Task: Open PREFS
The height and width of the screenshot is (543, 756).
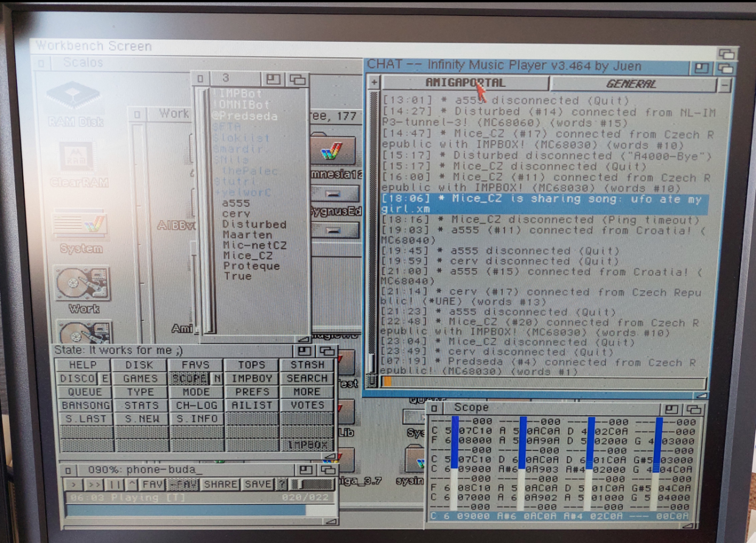Action: [251, 392]
